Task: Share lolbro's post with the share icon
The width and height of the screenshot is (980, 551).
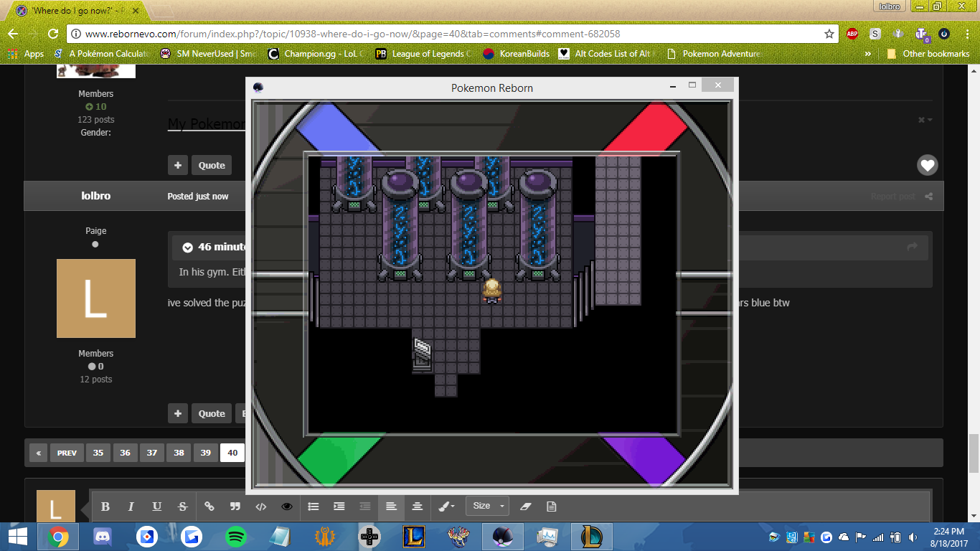Action: coord(929,197)
